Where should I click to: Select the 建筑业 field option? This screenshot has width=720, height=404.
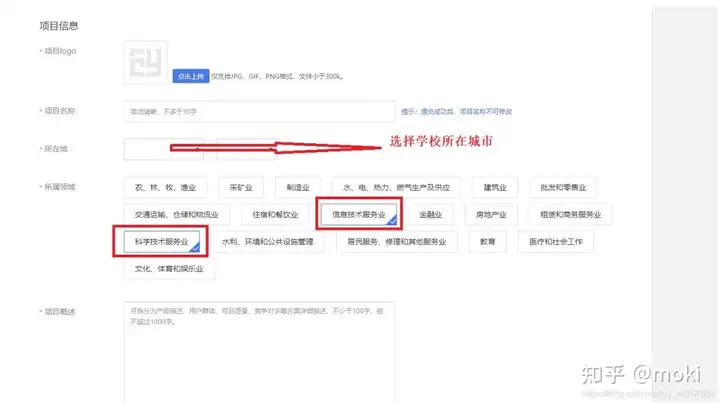pyautogui.click(x=495, y=187)
